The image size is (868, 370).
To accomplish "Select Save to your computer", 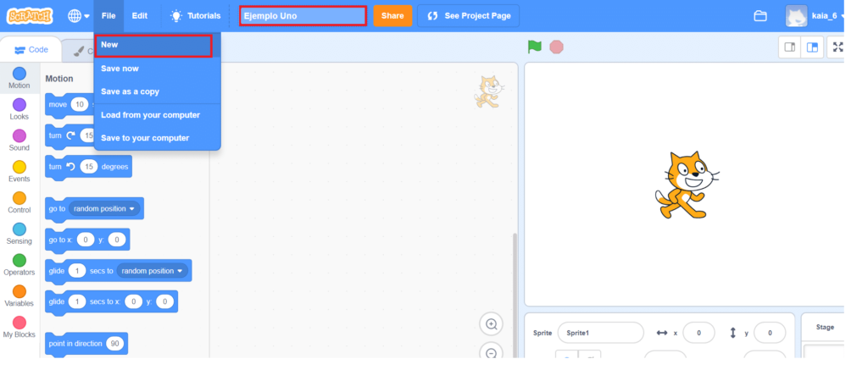I will (x=145, y=138).
